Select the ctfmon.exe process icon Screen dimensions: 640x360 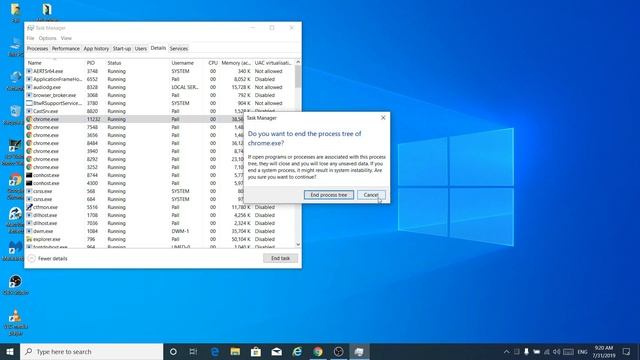click(29, 207)
